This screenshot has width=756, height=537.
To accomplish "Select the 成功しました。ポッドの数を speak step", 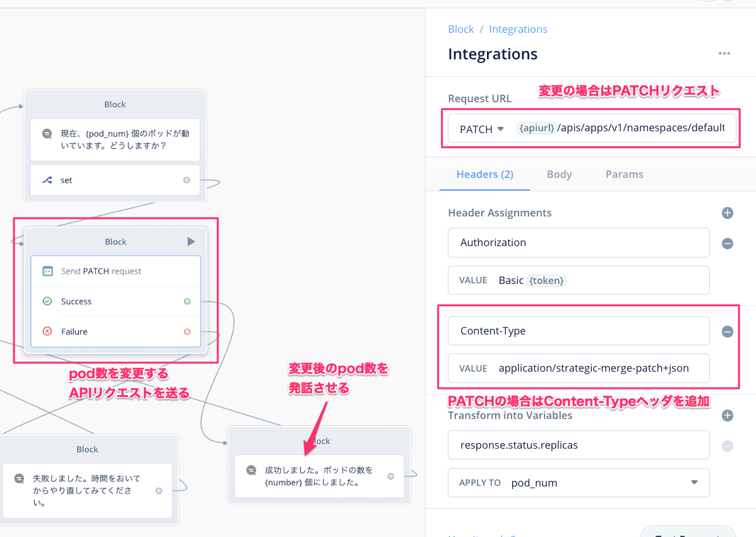I will point(319,476).
